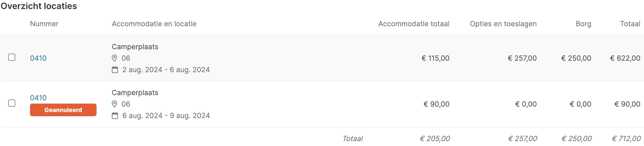
Task: Tick the checkbox for the cancelled 0410 row
Action: tap(12, 103)
